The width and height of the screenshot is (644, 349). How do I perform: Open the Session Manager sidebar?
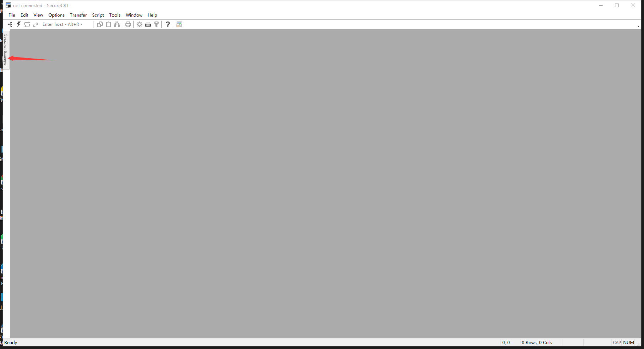(5, 49)
